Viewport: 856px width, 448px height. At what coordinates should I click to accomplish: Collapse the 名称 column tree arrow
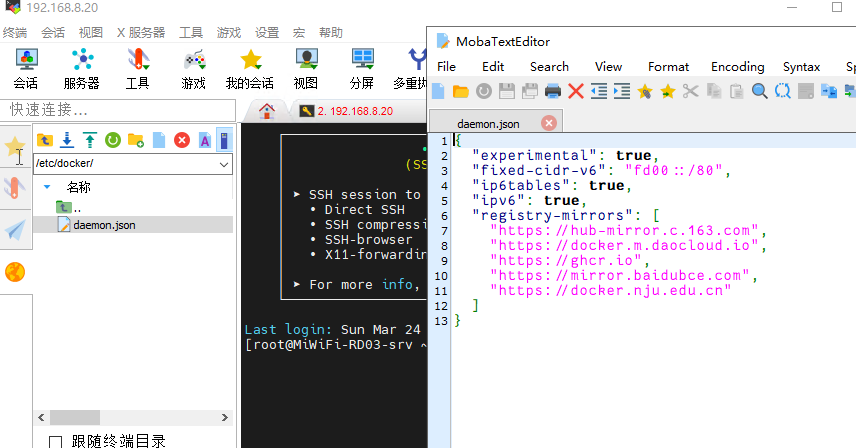(47, 186)
